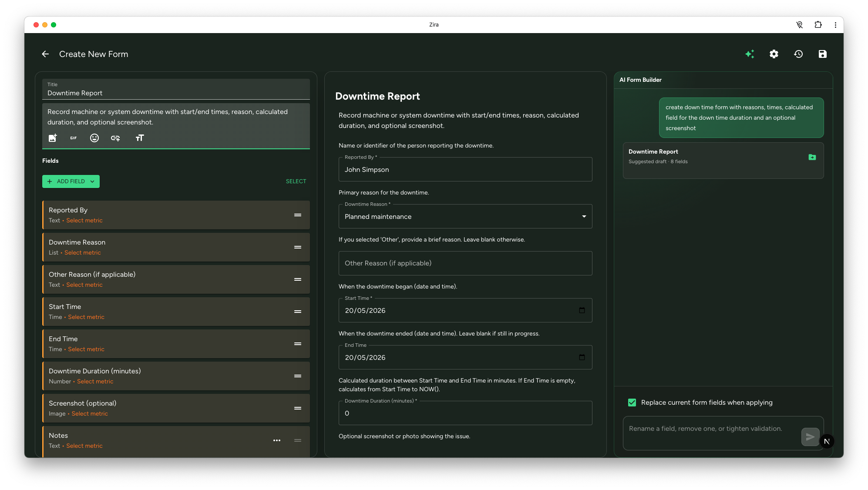Click the crossed-out location icon in title bar
The height and width of the screenshot is (490, 868).
[800, 25]
